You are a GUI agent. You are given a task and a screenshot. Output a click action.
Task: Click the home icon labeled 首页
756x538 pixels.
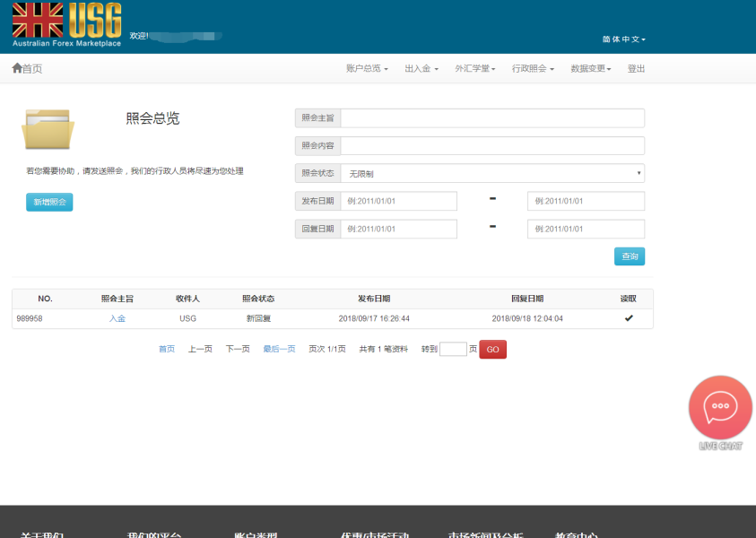[x=27, y=69]
